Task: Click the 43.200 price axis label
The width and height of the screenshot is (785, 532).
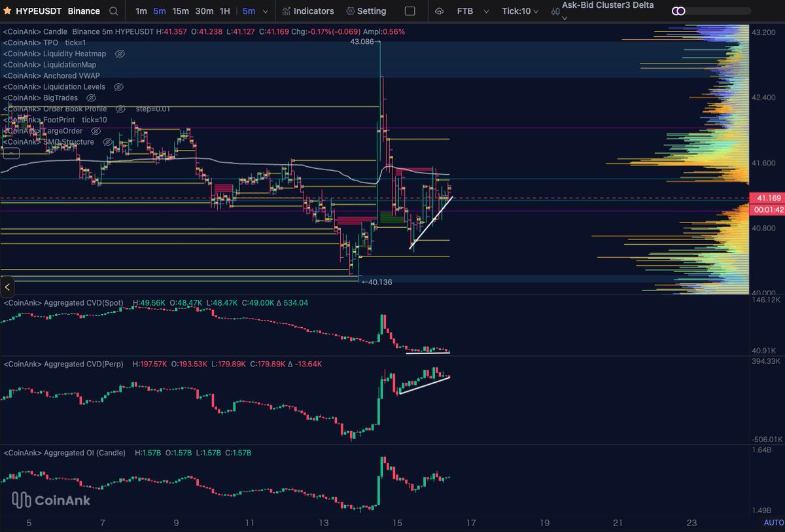Action: (763, 32)
